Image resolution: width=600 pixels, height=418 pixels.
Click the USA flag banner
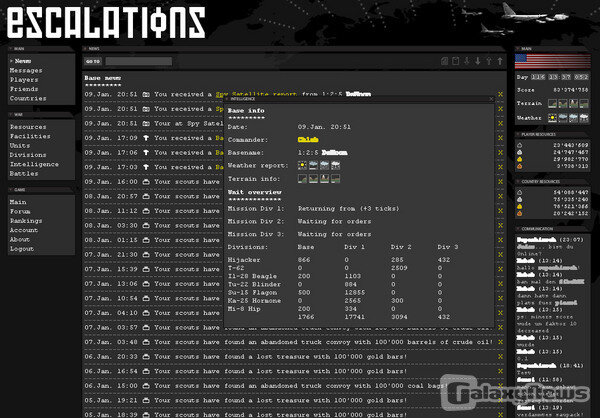(x=553, y=61)
